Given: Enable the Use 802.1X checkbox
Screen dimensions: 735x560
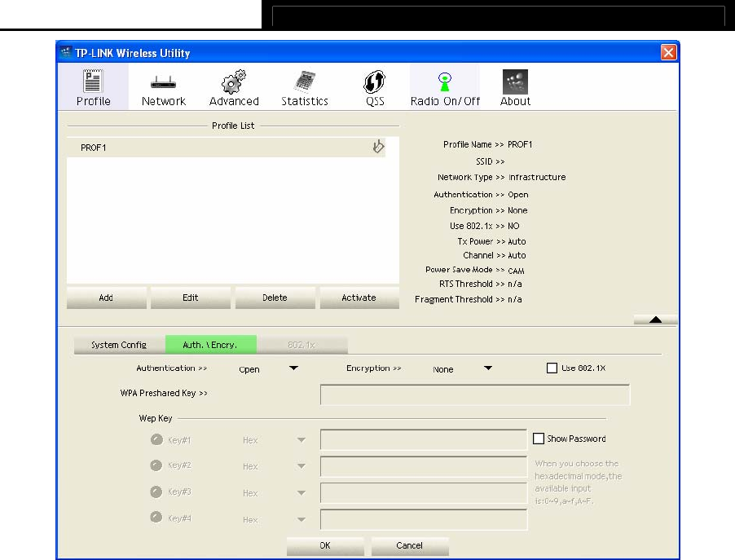Looking at the screenshot, I should pos(552,368).
